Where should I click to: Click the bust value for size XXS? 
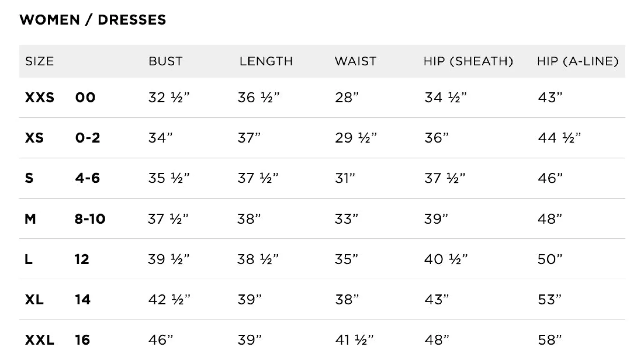point(169,98)
